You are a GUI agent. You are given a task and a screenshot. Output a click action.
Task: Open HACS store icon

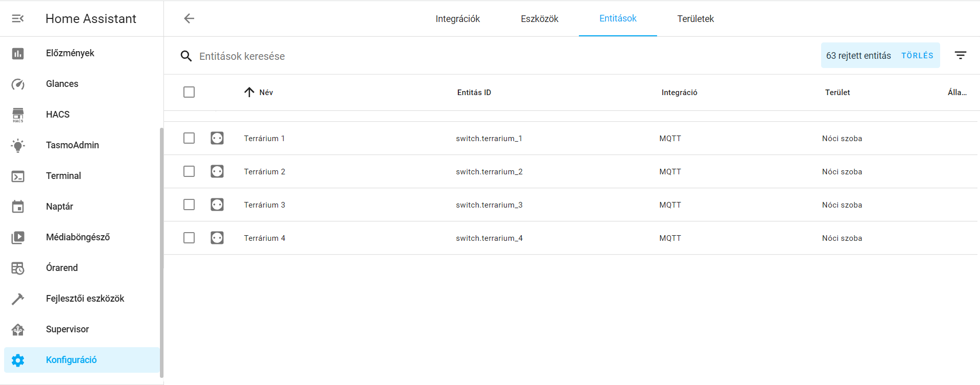coord(18,115)
